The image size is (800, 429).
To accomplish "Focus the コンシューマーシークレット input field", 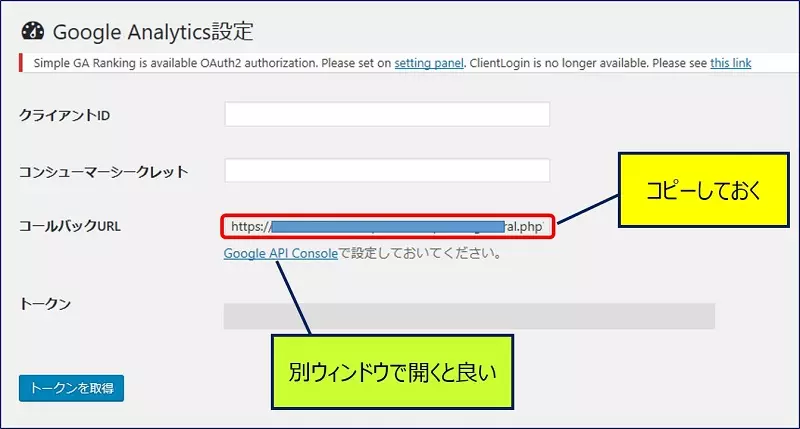I will tap(387, 170).
